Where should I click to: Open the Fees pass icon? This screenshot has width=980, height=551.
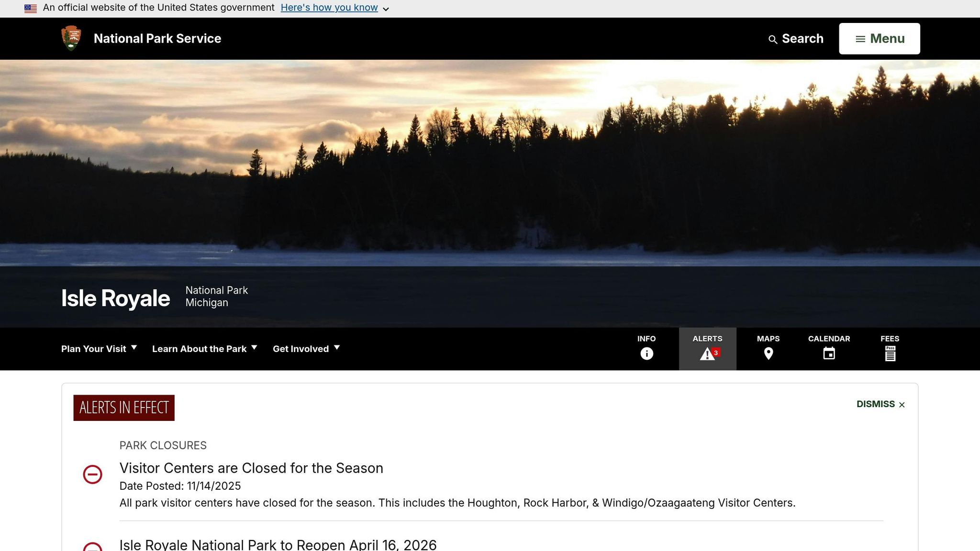(x=890, y=353)
